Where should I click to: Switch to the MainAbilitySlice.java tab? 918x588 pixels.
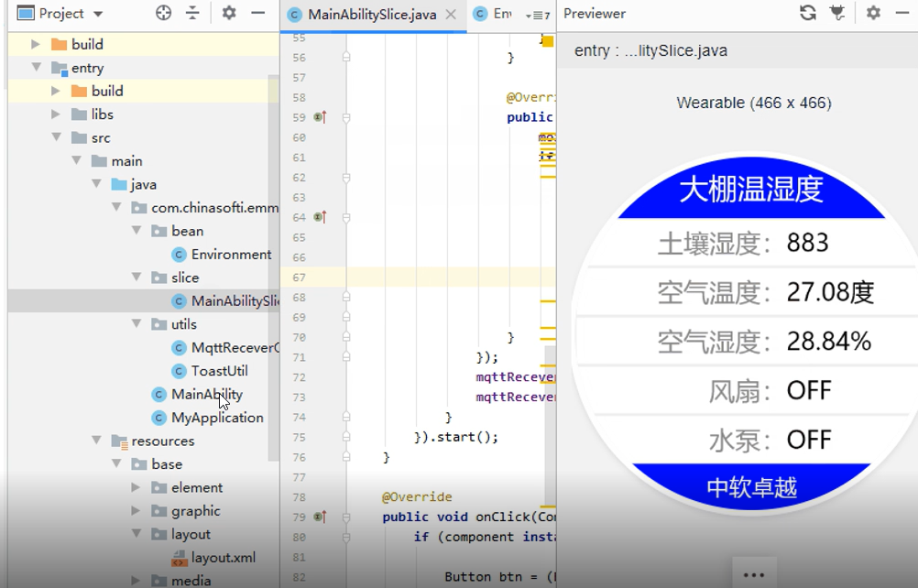click(x=372, y=15)
